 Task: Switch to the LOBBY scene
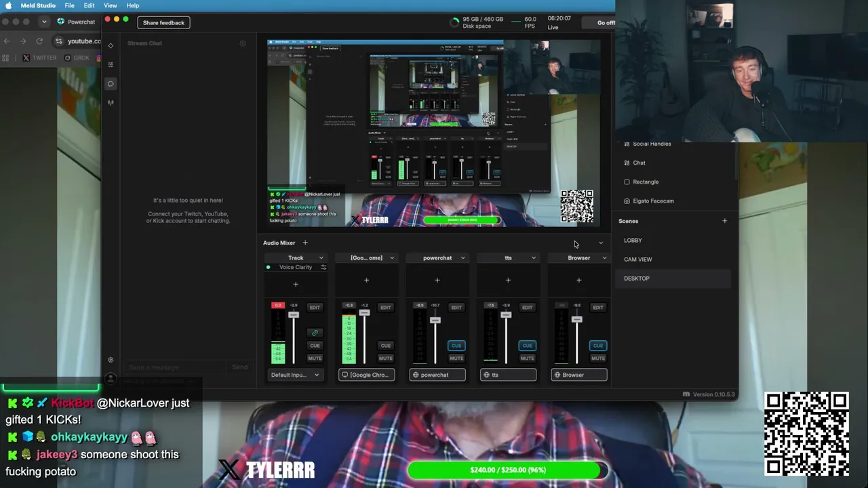point(673,240)
